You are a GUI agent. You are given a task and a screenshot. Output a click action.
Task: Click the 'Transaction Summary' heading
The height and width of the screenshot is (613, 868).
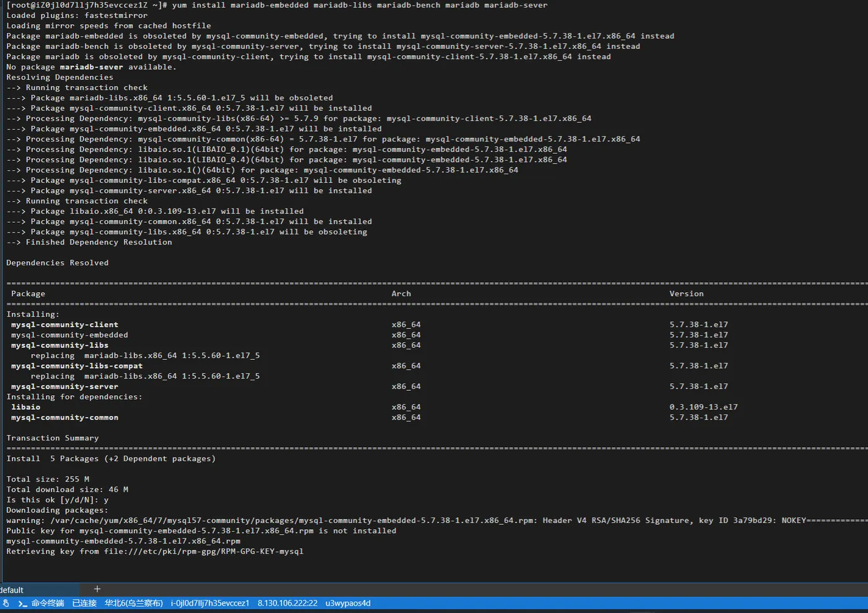tap(52, 438)
